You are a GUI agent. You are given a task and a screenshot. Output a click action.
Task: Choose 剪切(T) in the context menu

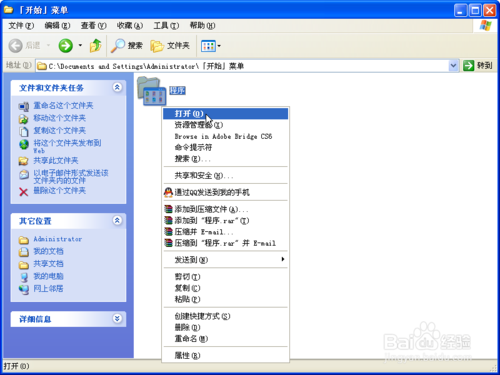pyautogui.click(x=226, y=277)
